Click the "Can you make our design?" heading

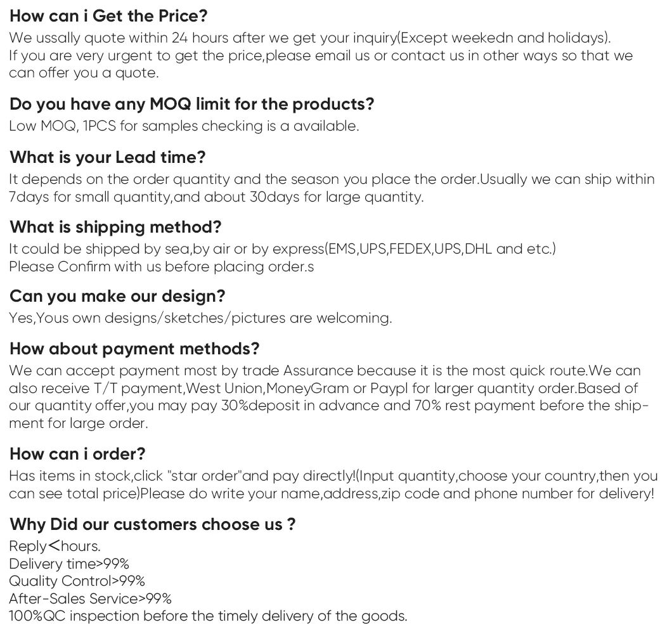click(117, 296)
